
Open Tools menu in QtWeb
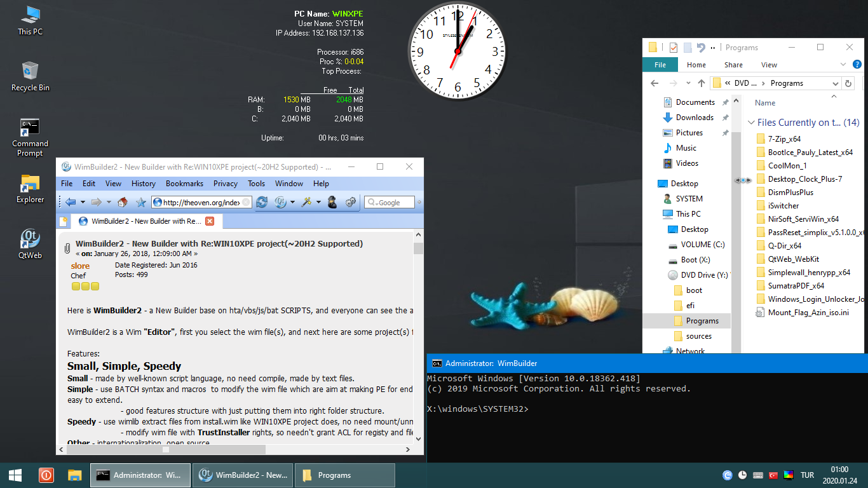pyautogui.click(x=257, y=184)
